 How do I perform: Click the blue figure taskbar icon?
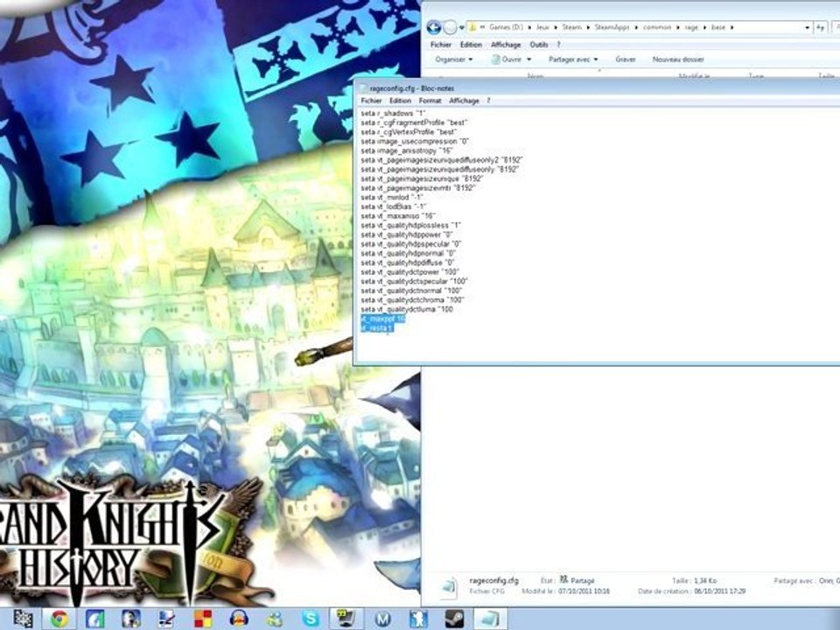coord(418,619)
